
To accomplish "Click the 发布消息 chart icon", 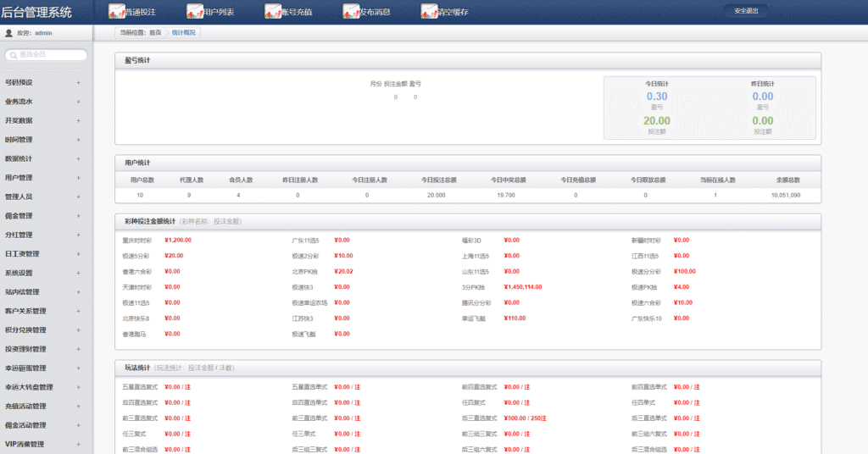I will [x=351, y=11].
